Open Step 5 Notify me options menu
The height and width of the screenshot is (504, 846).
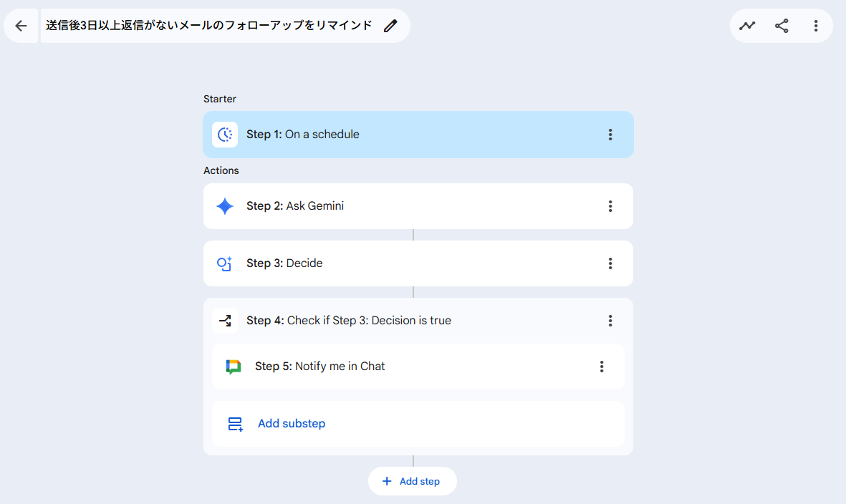point(602,367)
